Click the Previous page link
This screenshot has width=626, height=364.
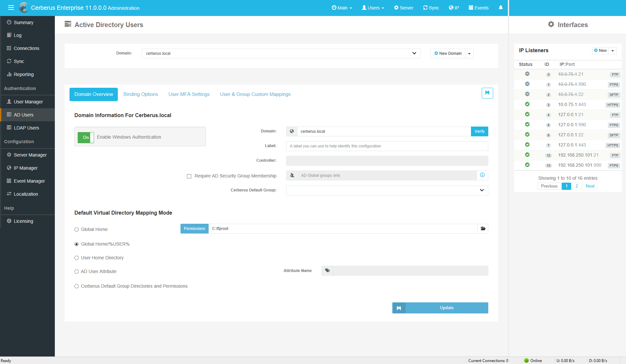tap(549, 186)
